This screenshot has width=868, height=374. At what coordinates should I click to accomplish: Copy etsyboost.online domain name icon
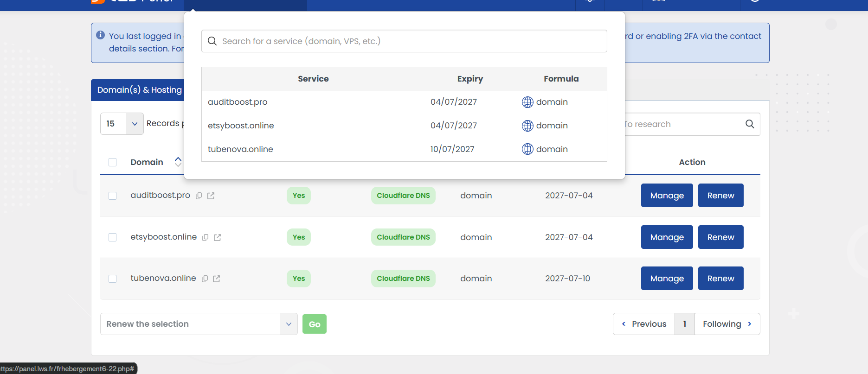pos(205,237)
